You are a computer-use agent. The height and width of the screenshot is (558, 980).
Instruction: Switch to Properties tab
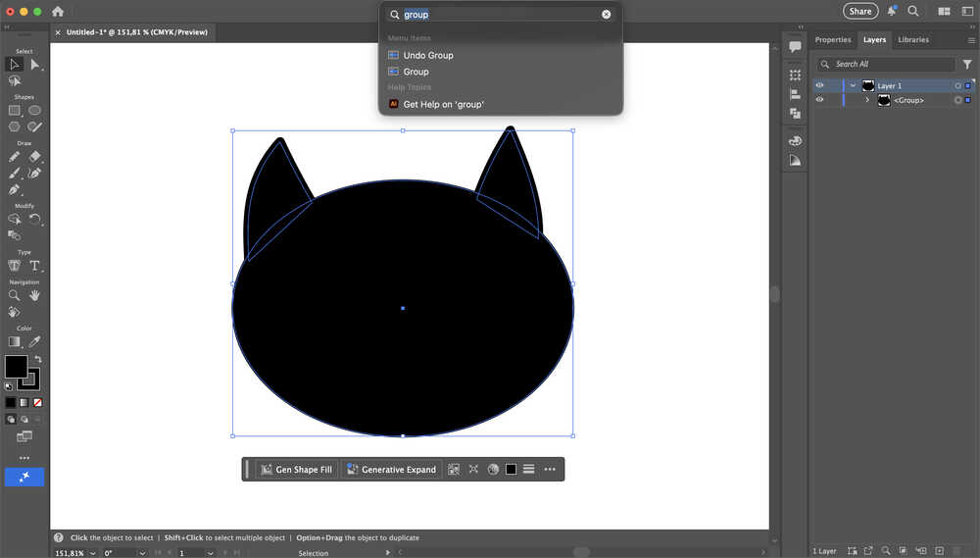point(832,39)
